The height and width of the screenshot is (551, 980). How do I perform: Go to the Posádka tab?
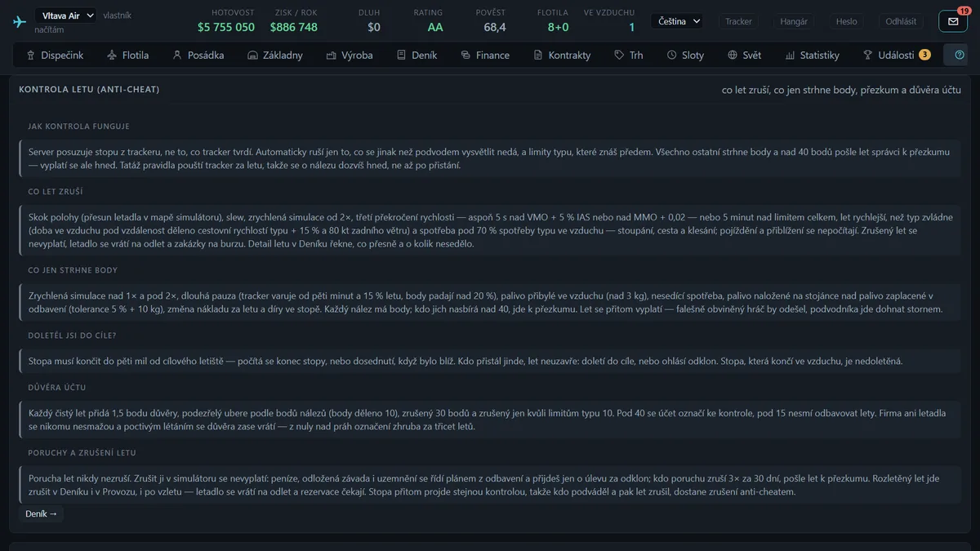click(198, 55)
